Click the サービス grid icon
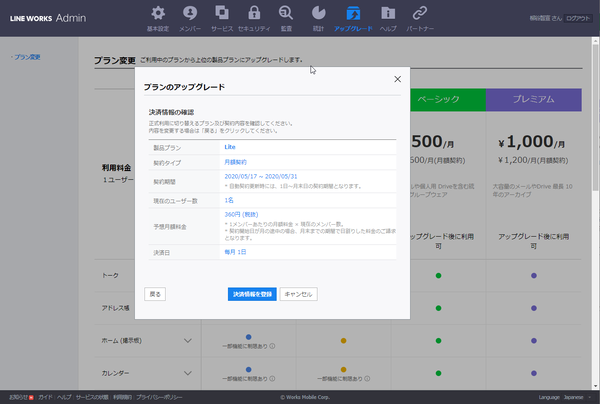Viewport: 600px width, 404px height. [224, 14]
